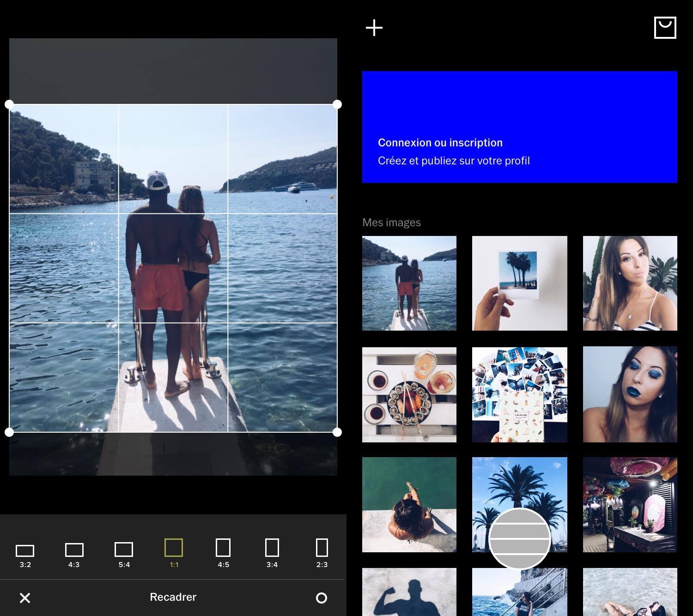Select the blue lipstick portrait thumbnail
Screen dimensions: 693x616
(630, 395)
